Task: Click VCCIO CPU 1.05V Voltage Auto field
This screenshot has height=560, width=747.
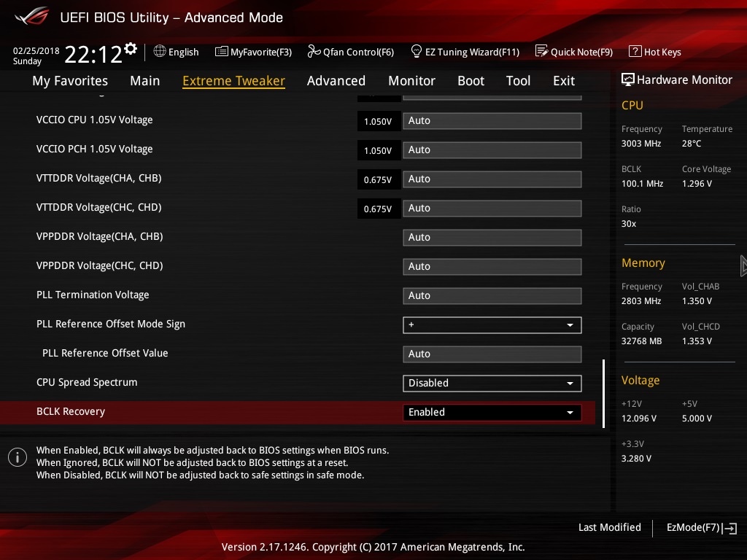Action: (x=492, y=121)
